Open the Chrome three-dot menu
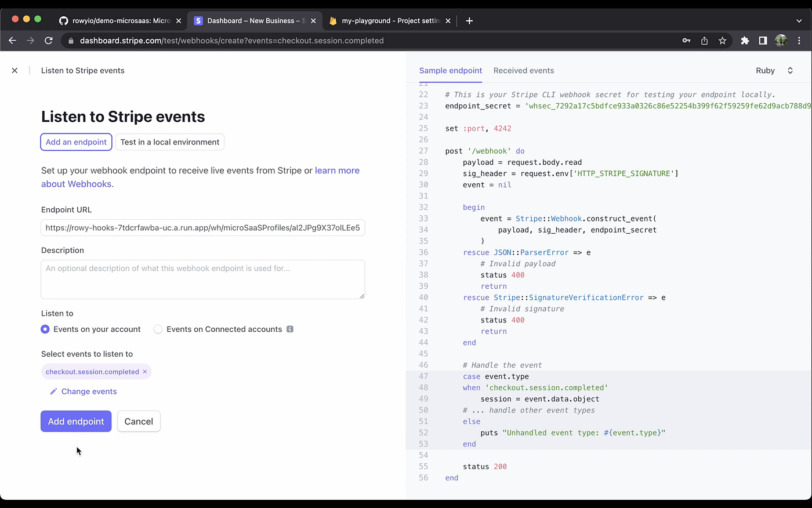812x508 pixels. [799, 41]
